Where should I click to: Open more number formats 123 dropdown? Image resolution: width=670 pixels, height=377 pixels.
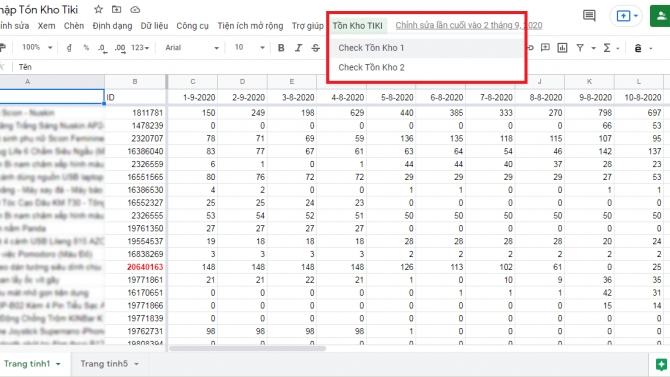(x=140, y=48)
